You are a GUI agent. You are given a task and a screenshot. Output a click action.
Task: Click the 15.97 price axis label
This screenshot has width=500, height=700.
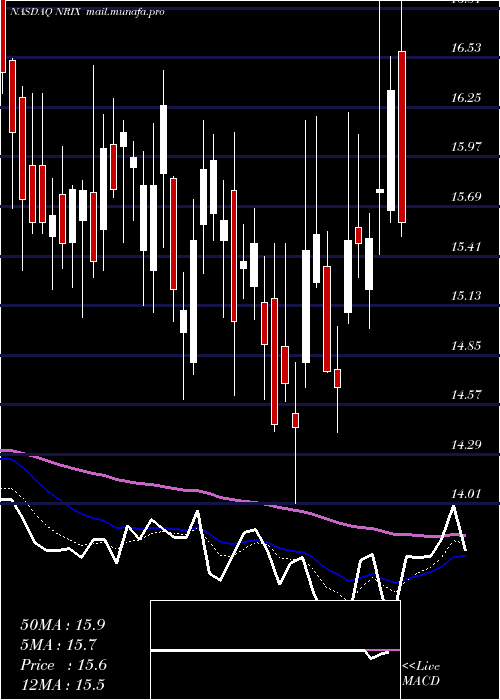pyautogui.click(x=466, y=147)
